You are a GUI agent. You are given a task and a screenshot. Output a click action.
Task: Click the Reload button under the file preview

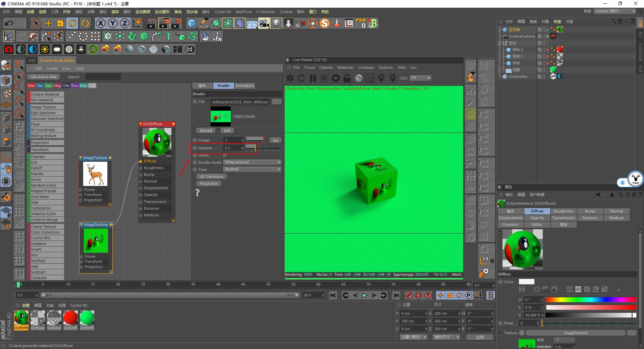pyautogui.click(x=205, y=131)
